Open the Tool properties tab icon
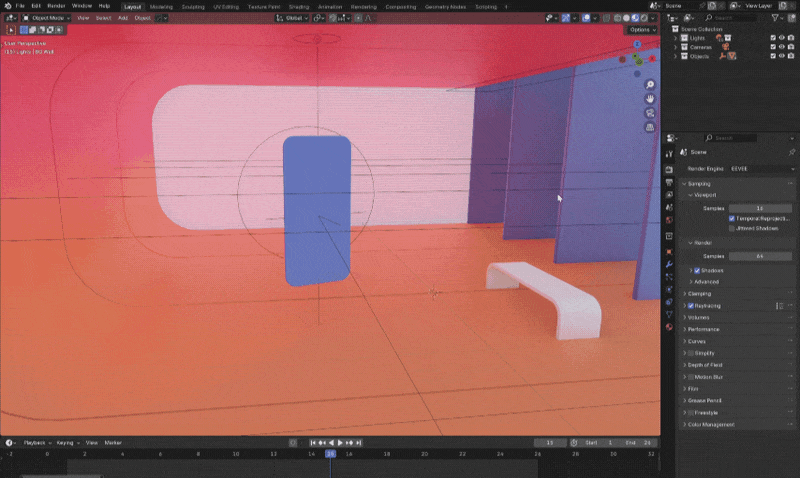800x478 pixels. (669, 152)
